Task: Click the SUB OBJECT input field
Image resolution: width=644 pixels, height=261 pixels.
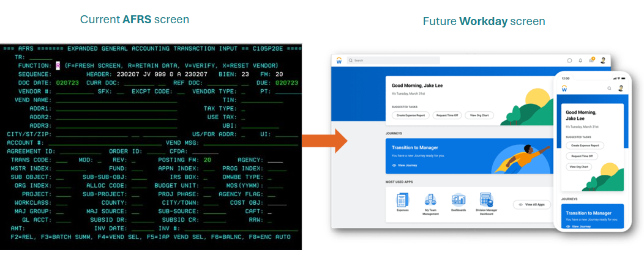Action: pos(60,177)
